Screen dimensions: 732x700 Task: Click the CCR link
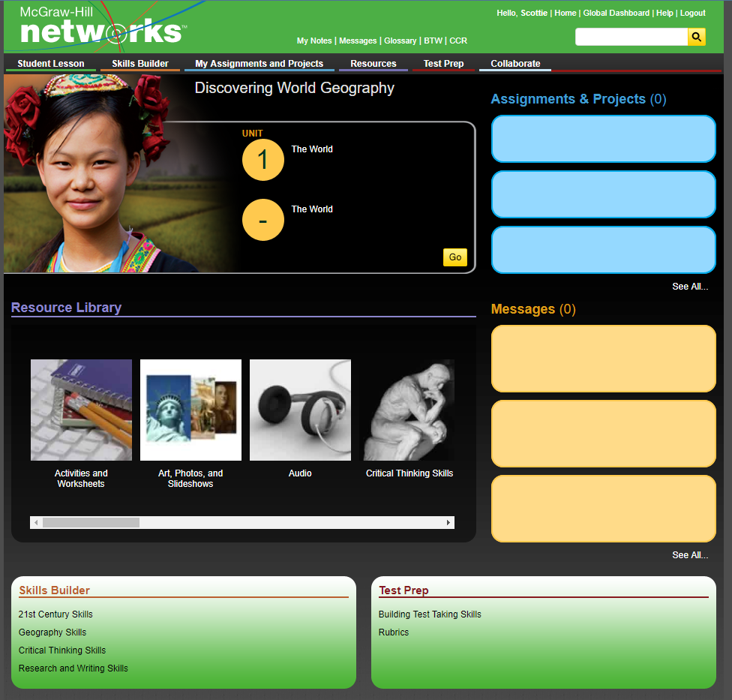[x=458, y=41]
